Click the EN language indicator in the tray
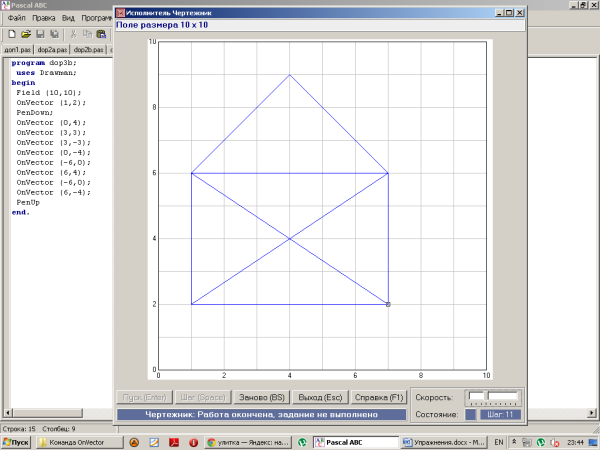Screen dimensions: 600x450 (x=499, y=441)
